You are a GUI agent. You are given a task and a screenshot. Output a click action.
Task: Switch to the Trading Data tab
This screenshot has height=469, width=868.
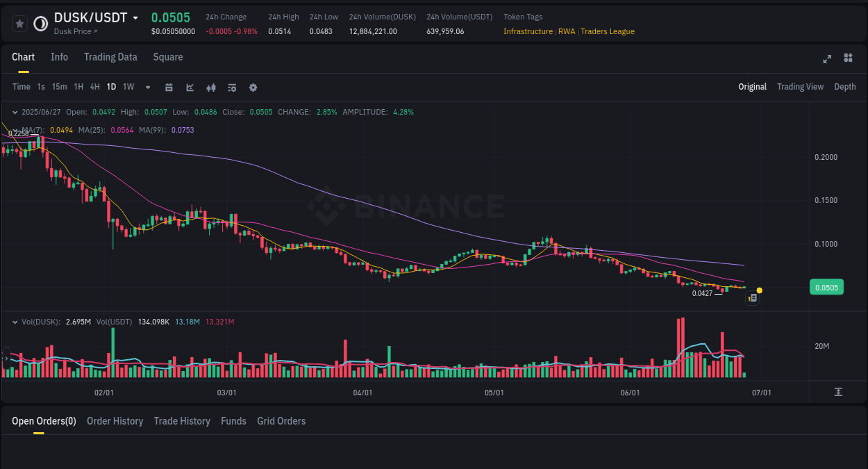[x=110, y=57]
